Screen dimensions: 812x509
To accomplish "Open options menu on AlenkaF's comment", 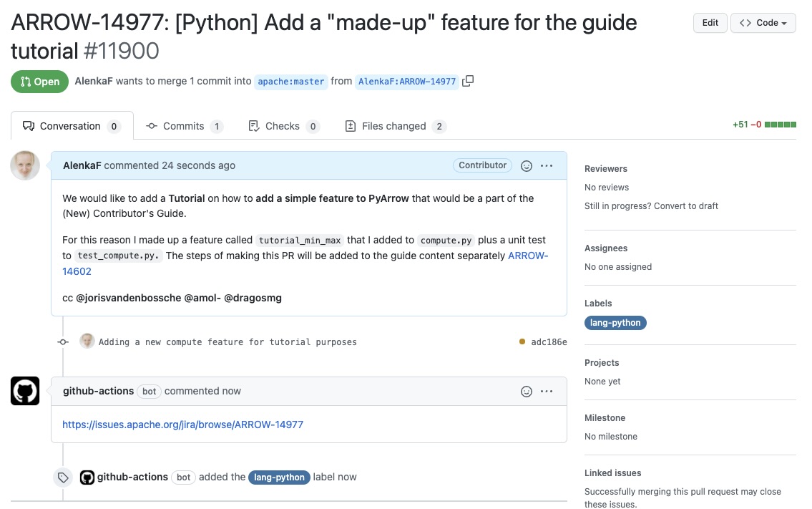I will (x=547, y=166).
